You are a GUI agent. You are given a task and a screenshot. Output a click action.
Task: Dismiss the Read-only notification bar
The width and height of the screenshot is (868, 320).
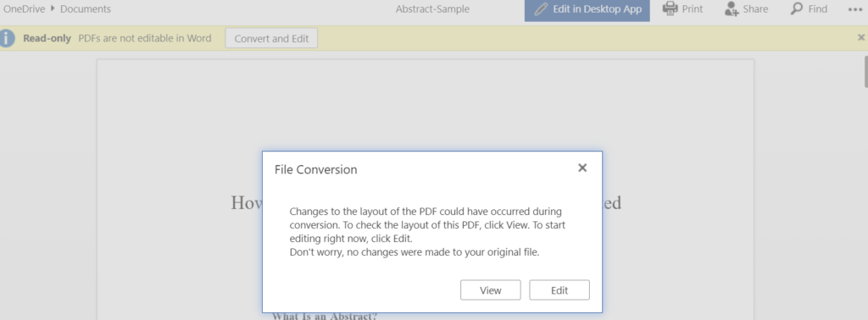pyautogui.click(x=861, y=37)
